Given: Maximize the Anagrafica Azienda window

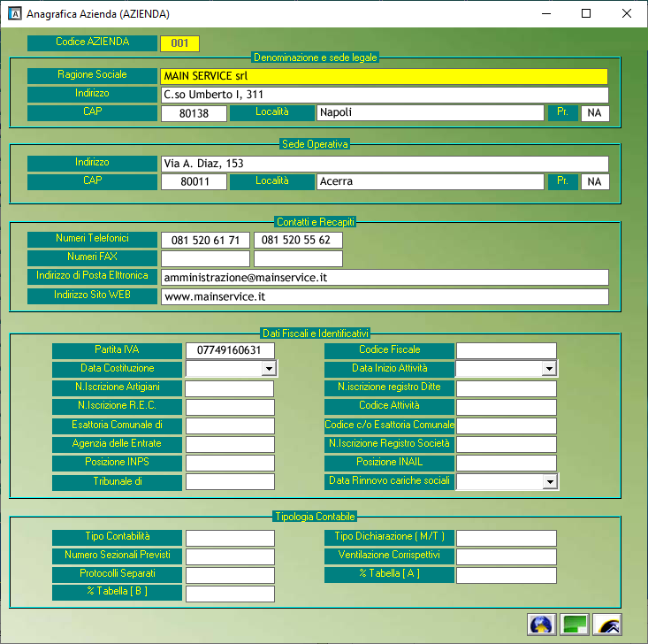Looking at the screenshot, I should [586, 13].
